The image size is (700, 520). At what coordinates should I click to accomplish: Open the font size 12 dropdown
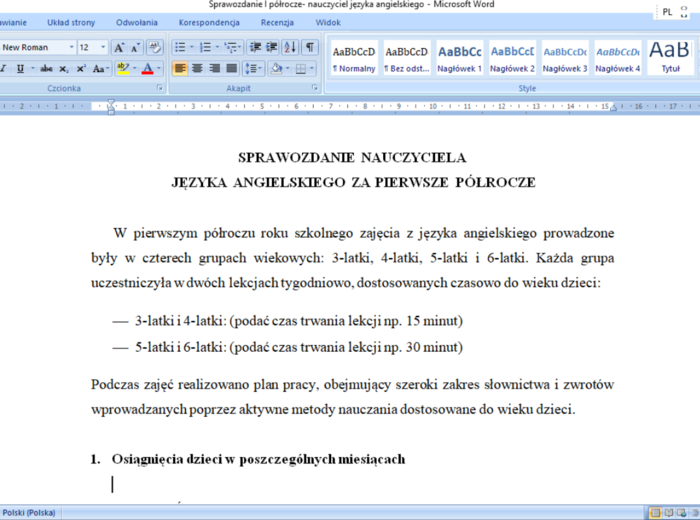tap(103, 47)
